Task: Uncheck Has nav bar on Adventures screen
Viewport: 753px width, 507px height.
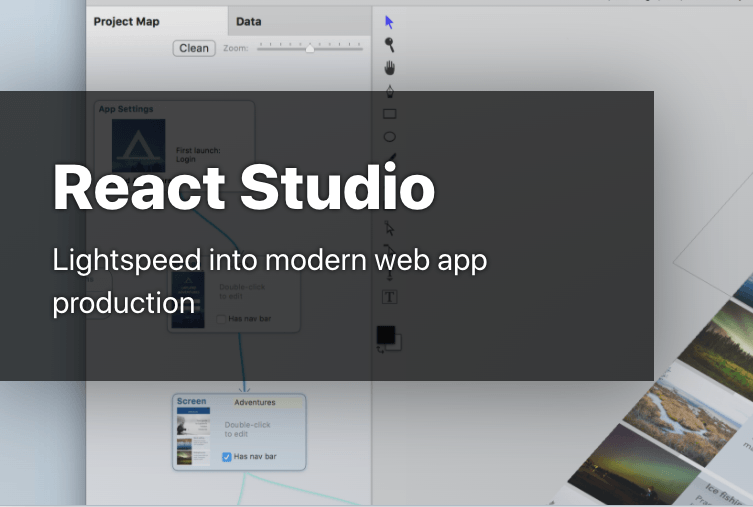Action: tap(227, 457)
